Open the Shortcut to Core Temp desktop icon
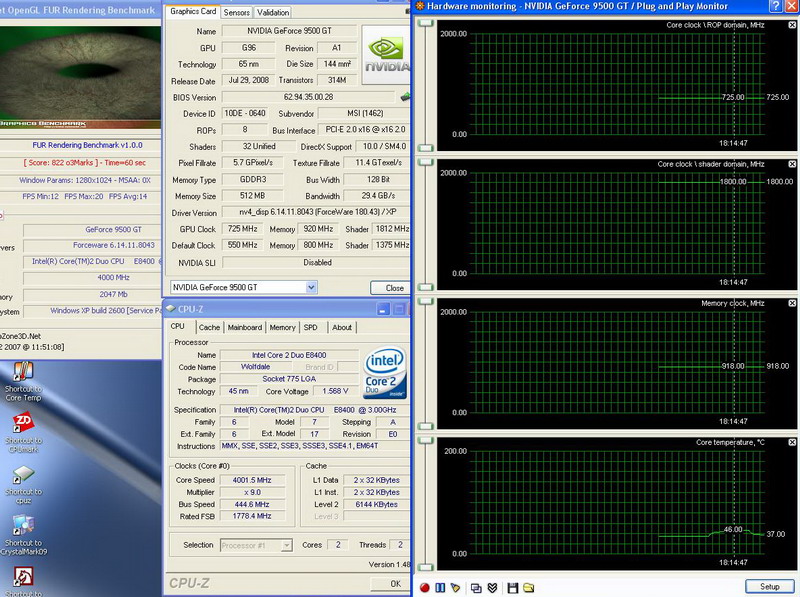This screenshot has width=800, height=597. [23, 382]
